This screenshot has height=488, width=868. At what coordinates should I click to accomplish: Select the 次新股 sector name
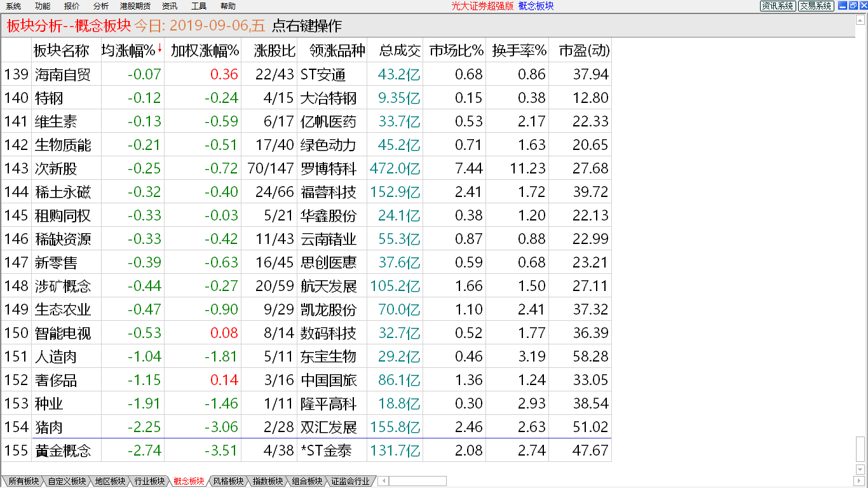pyautogui.click(x=56, y=168)
